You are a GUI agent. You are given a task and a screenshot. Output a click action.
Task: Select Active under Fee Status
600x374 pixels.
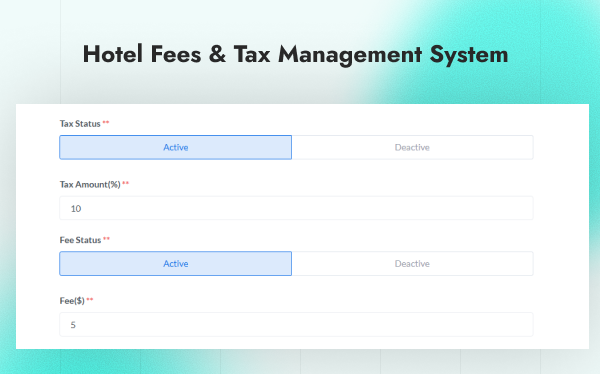pos(176,264)
